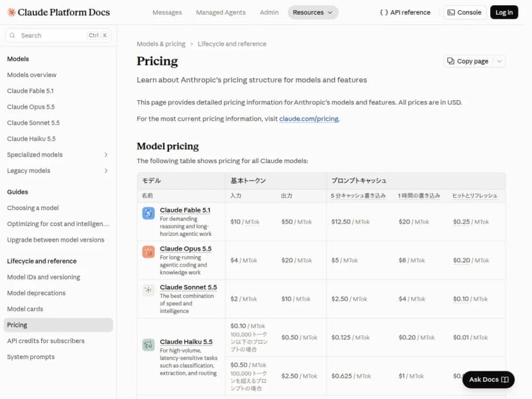Focus the Search input field

(58, 35)
